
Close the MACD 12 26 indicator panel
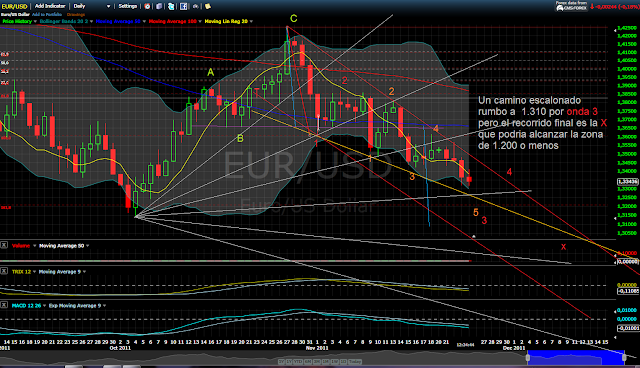pos(4,305)
